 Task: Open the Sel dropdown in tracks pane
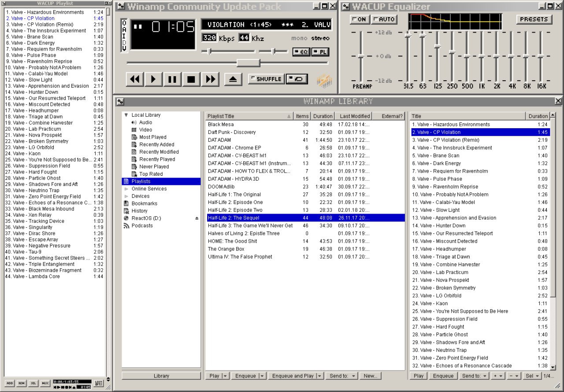tap(533, 376)
